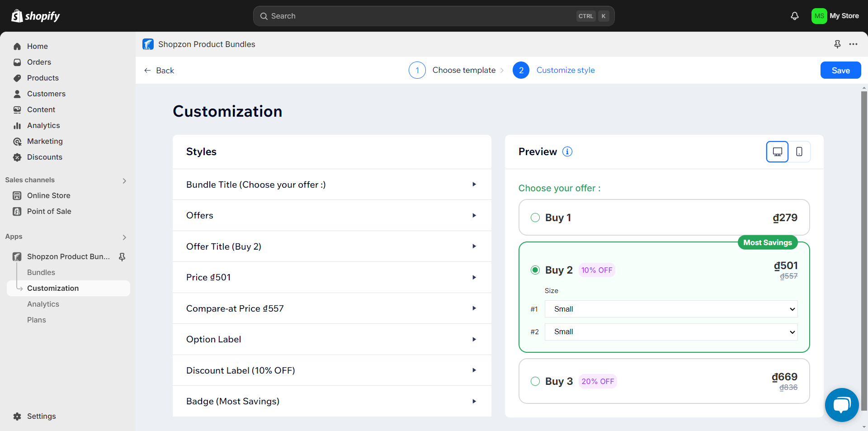Unpin Shopzon app in sidebar
Viewport: 868px width, 431px height.
point(122,256)
